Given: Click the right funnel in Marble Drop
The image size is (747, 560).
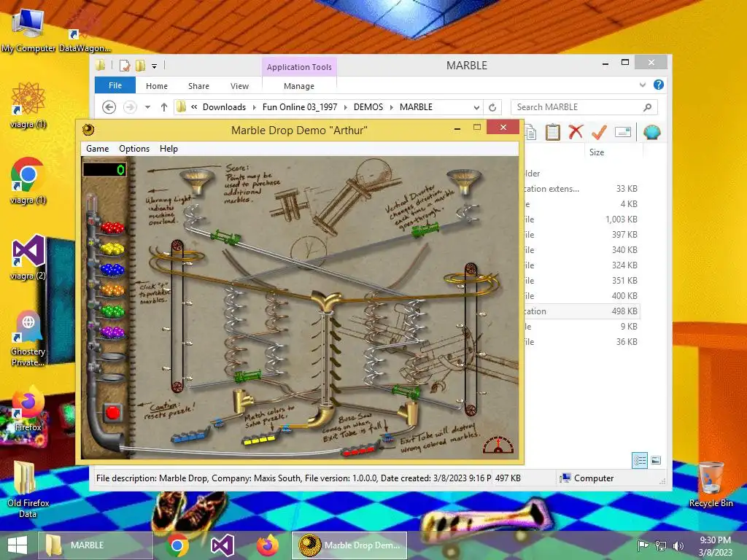Looking at the screenshot, I should point(463,181).
